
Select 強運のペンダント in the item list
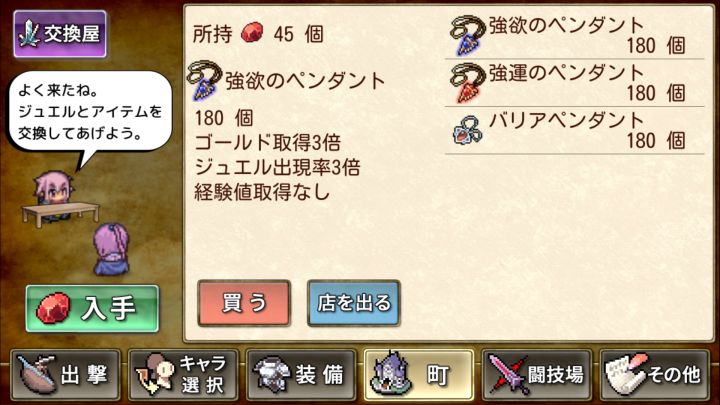pyautogui.click(x=574, y=83)
